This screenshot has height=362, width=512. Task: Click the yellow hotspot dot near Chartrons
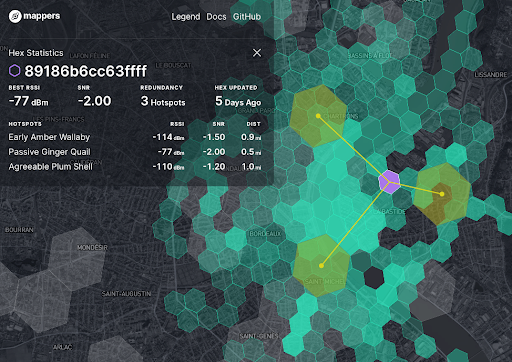point(318,116)
